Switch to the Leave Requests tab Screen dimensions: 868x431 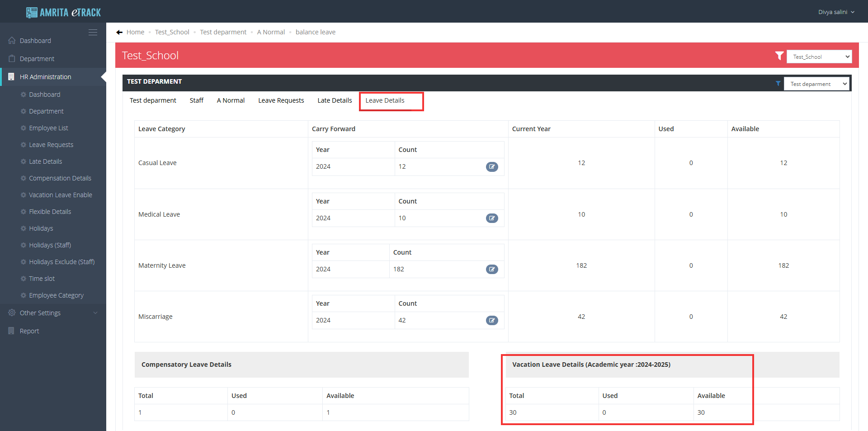pyautogui.click(x=281, y=100)
